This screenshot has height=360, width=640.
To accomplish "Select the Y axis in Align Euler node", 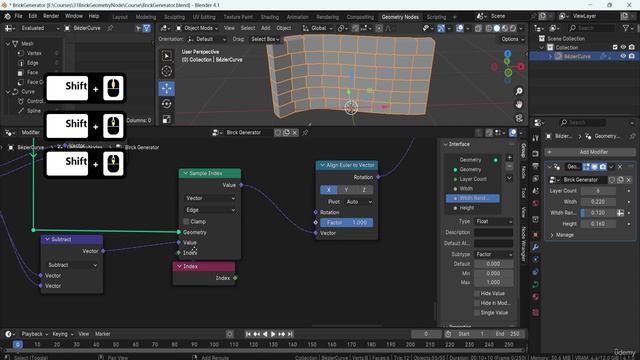I will click(346, 190).
